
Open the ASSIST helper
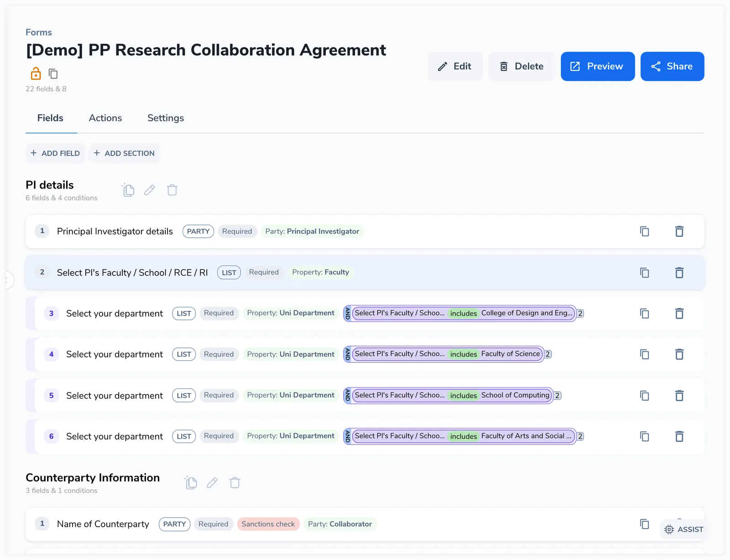(684, 529)
